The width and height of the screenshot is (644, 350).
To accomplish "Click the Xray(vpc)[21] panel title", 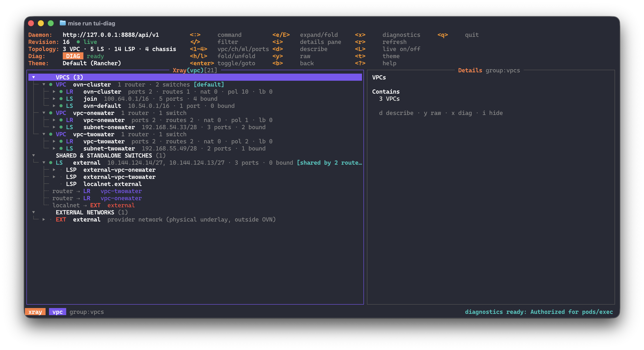I will tap(195, 70).
